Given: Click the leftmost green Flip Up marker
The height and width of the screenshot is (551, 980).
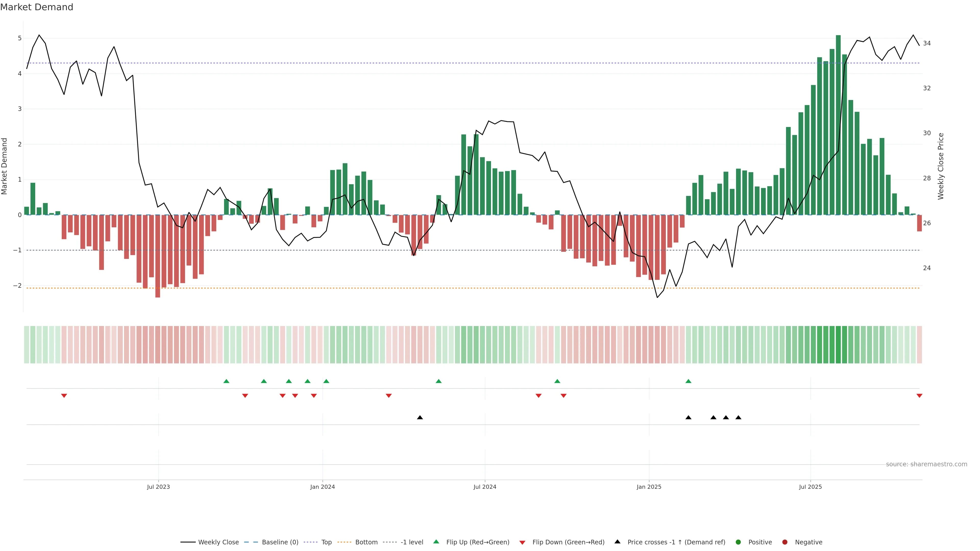Looking at the screenshot, I should coord(226,381).
